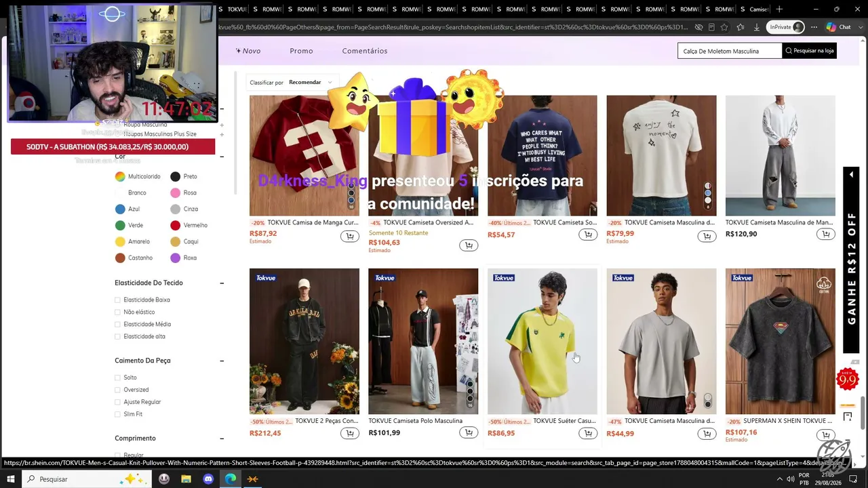Viewport: 868px width, 488px height.
Task: Open orange crossed-arrows app on taskbar
Action: 252,479
